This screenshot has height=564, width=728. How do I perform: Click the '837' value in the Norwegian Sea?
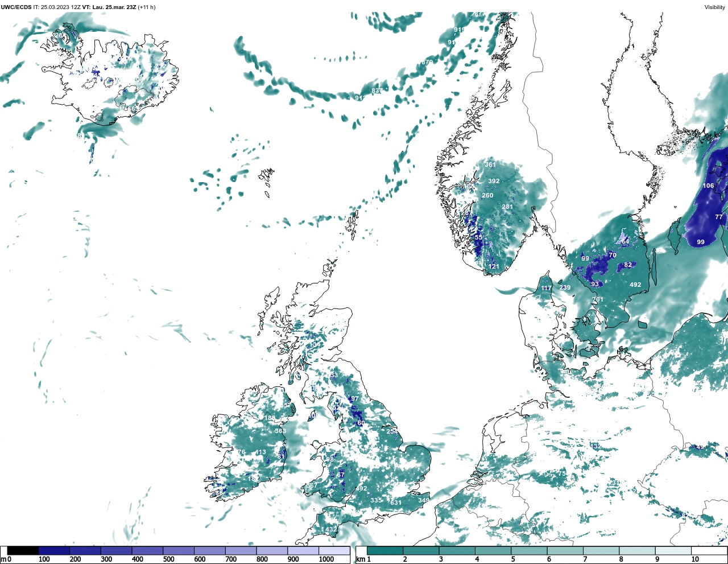pos(377,90)
